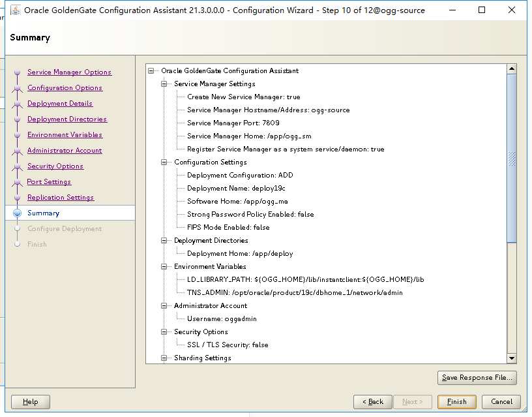Select the LD_LIBRARY_PATH row

(x=306, y=279)
